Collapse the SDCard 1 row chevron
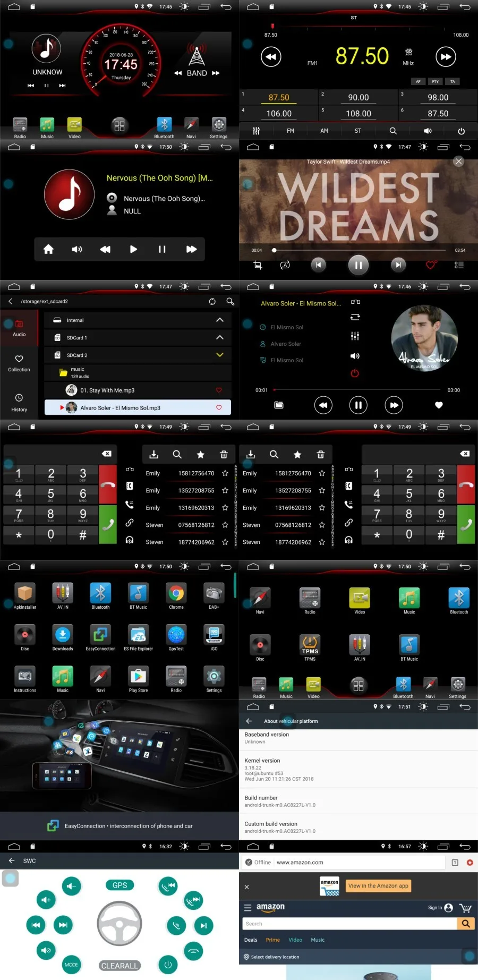The image size is (478, 980). click(x=220, y=337)
